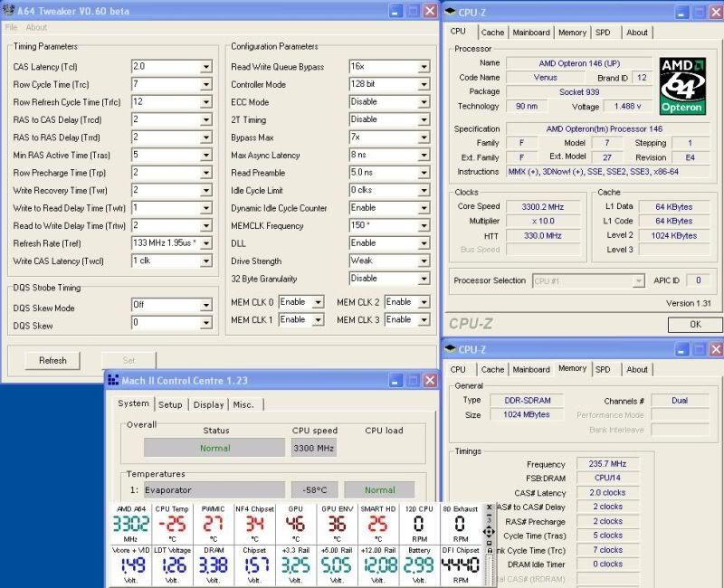Switch to Cache tab in upper CPU-Z
Viewport: 724px width, 588px height.
point(492,33)
